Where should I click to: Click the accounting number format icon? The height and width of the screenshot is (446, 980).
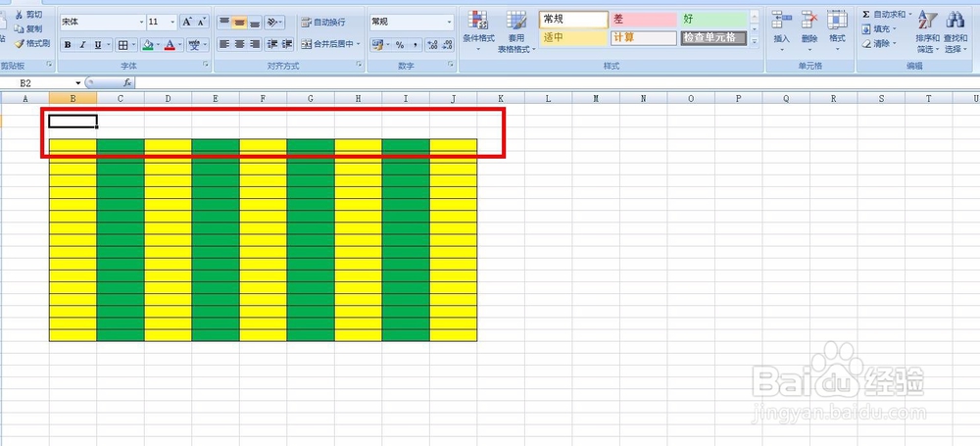(x=377, y=44)
